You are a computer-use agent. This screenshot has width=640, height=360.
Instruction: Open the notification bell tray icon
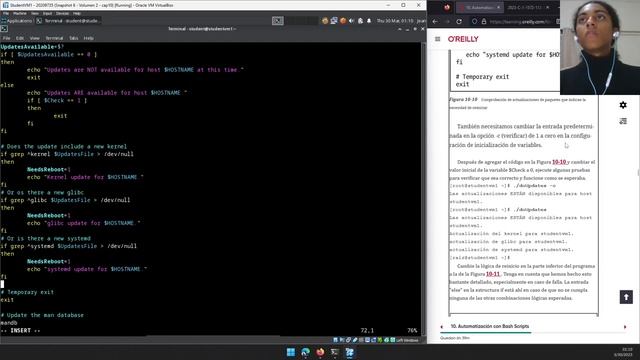click(x=369, y=21)
